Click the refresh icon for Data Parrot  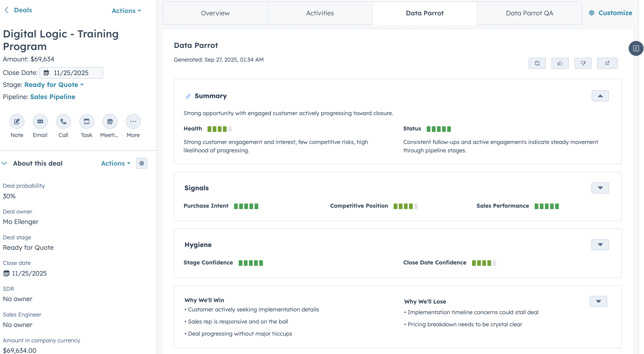pos(537,63)
